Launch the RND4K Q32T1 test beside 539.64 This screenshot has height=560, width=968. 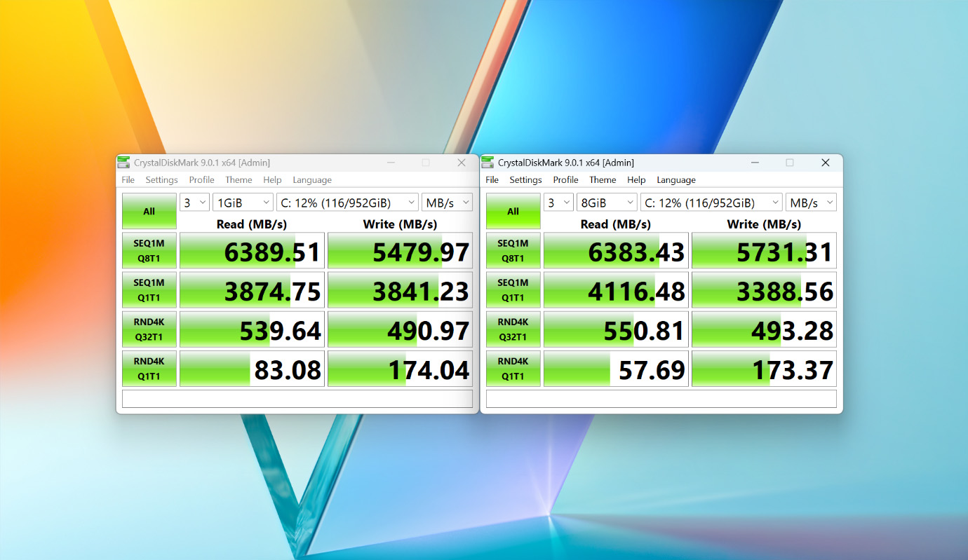click(149, 329)
